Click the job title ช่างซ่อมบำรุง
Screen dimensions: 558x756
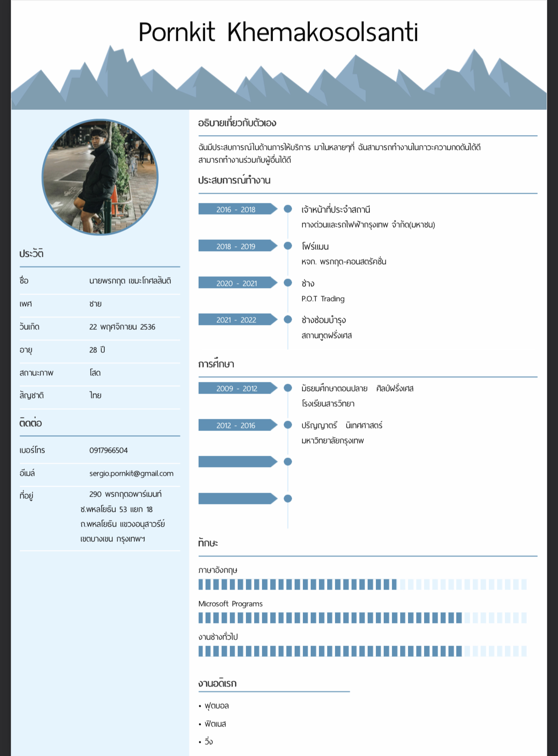pos(324,320)
